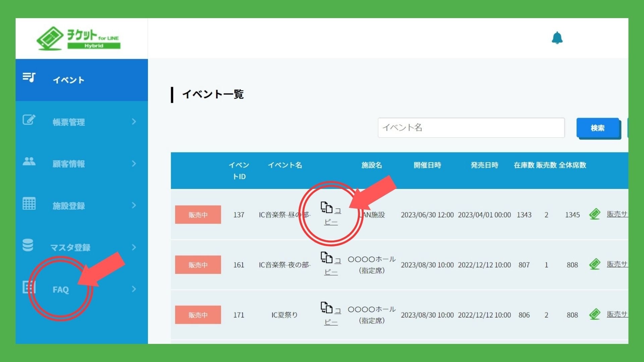Click the イベント名 search input field
Viewport: 644px width, 362px height.
tap(471, 128)
